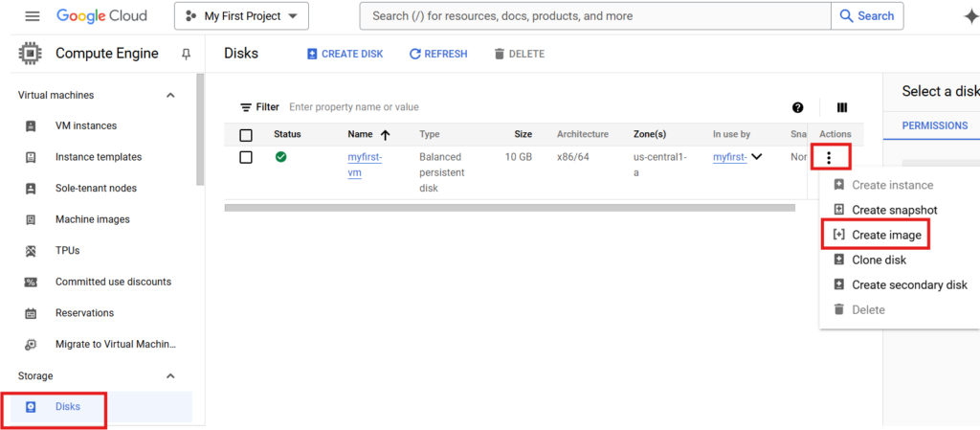Click the Filter icon above the table

tap(247, 107)
